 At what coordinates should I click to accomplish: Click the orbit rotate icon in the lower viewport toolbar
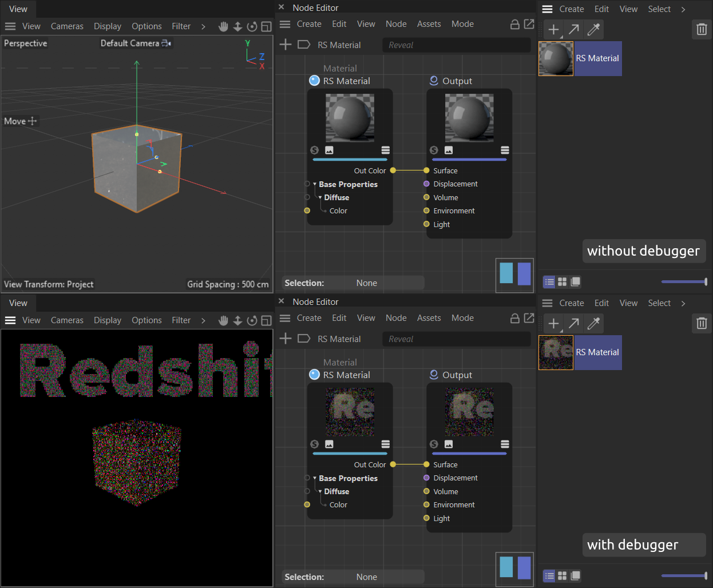point(252,320)
